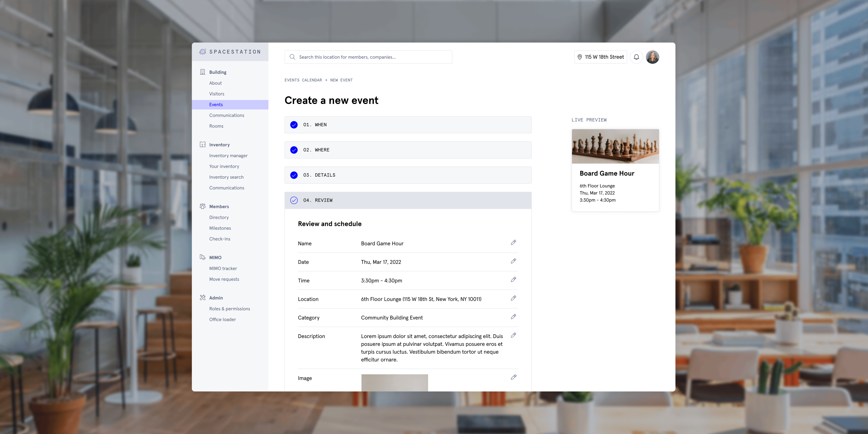Click the Spacestation logo icon

click(x=203, y=52)
